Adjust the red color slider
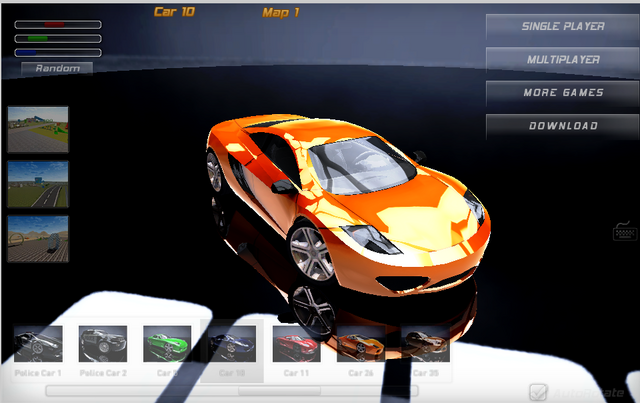 point(58,25)
